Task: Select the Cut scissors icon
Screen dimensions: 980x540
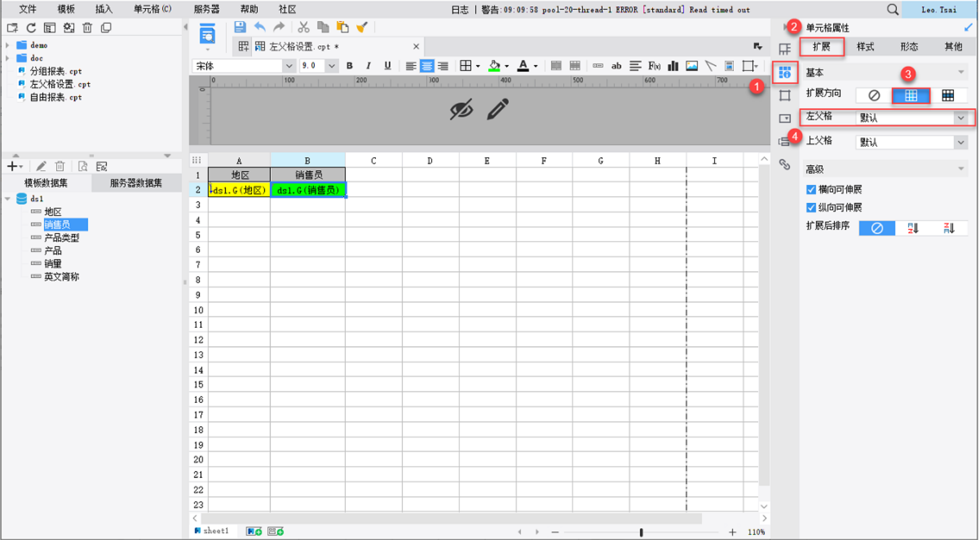Action: 303,27
